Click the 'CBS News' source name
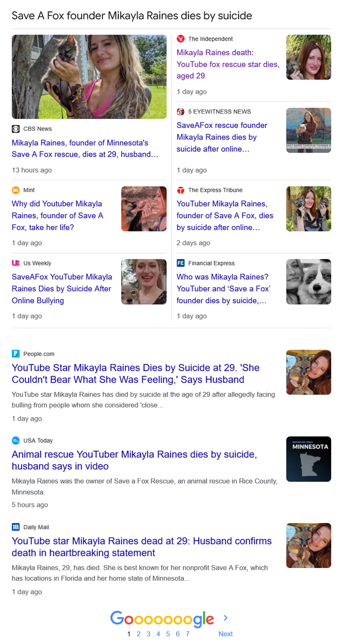The height and width of the screenshot is (644, 343). 38,129
